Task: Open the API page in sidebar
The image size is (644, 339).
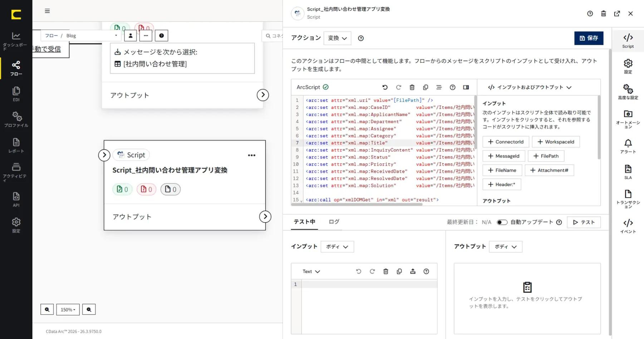Action: (16, 199)
